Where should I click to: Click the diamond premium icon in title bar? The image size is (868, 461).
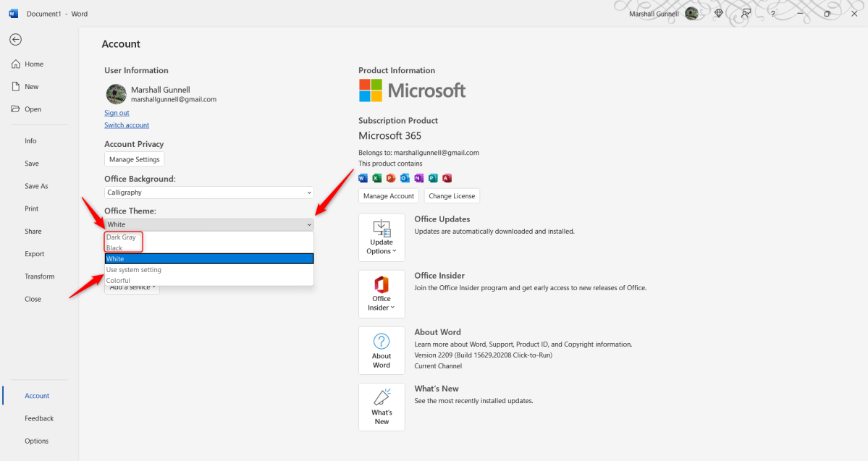[719, 13]
